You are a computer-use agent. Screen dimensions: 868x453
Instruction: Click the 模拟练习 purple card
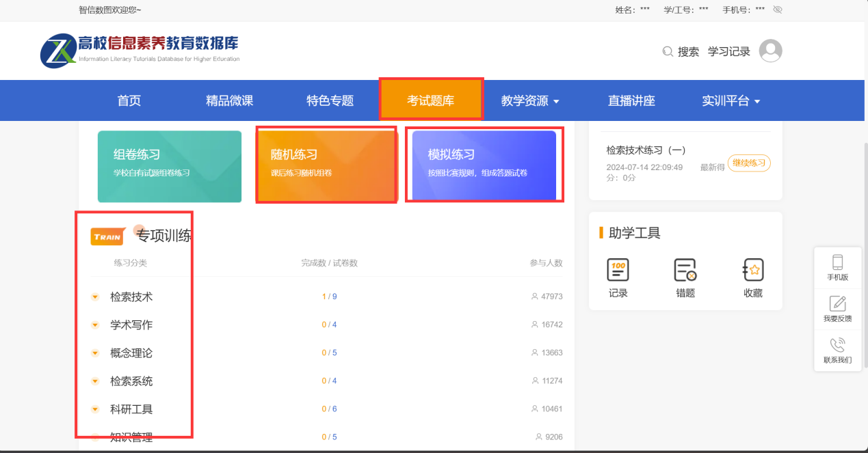pos(484,166)
